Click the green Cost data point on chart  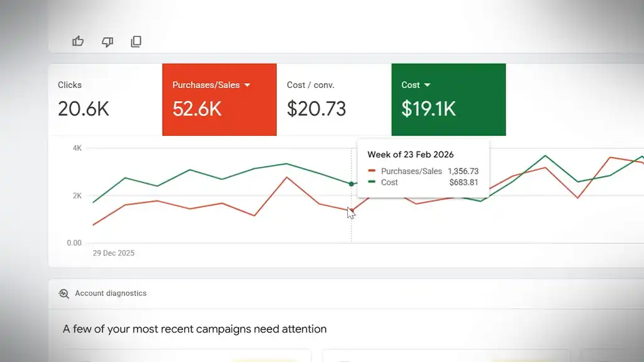click(x=351, y=184)
